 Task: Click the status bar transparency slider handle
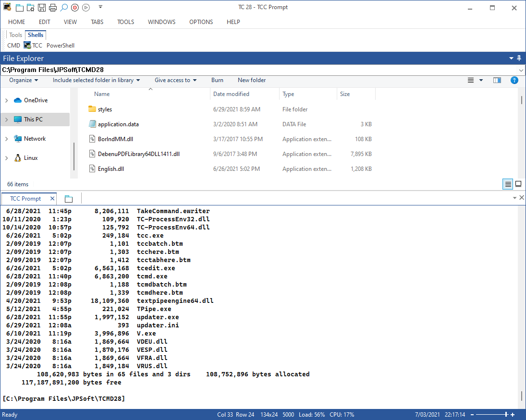click(x=506, y=415)
